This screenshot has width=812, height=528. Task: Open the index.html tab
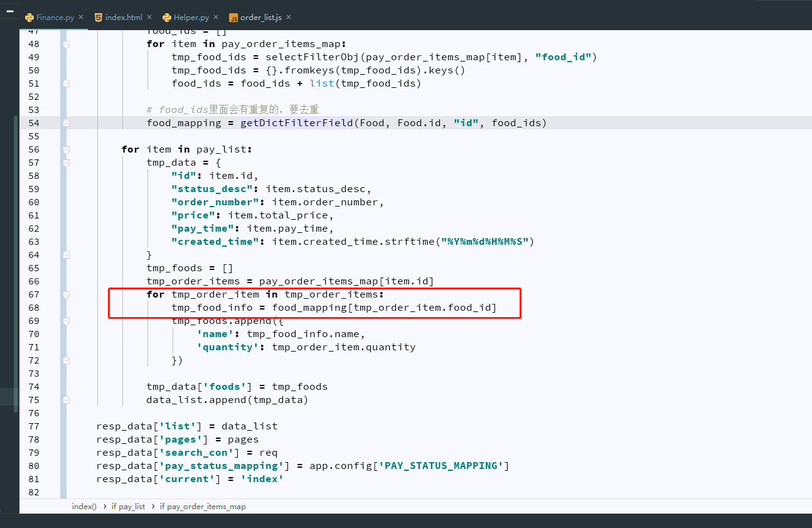[124, 18]
